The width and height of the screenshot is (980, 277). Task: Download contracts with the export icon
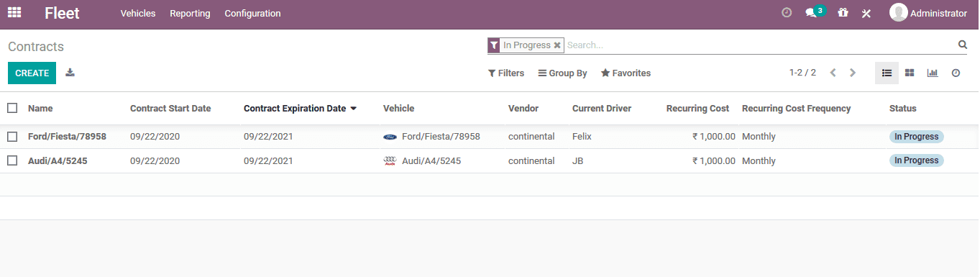(70, 73)
